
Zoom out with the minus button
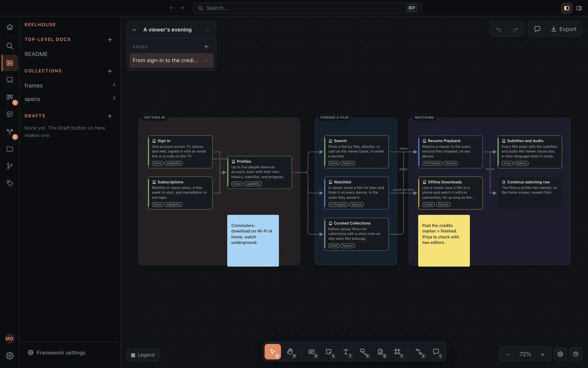coord(508,355)
